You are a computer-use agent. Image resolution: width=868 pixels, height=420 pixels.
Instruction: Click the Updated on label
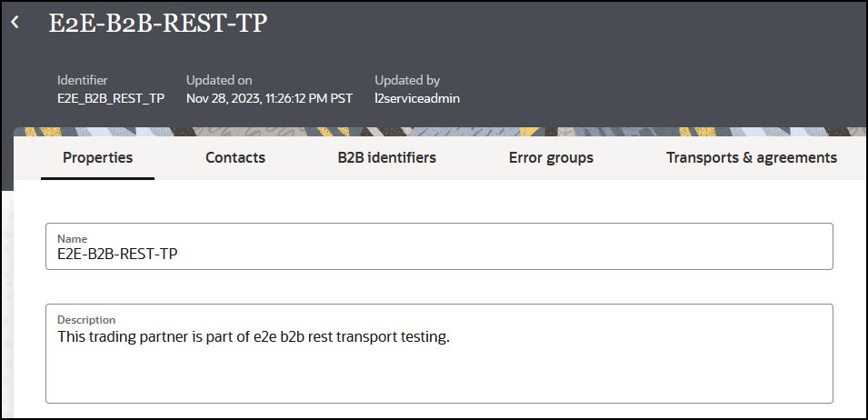tap(219, 80)
